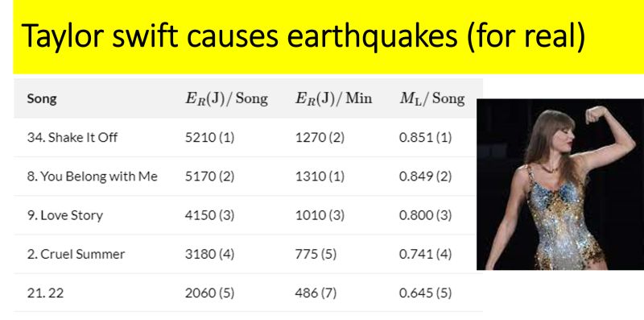Select the 21. 22 song cell
Image resolution: width=644 pixels, height=320 pixels.
click(x=46, y=293)
